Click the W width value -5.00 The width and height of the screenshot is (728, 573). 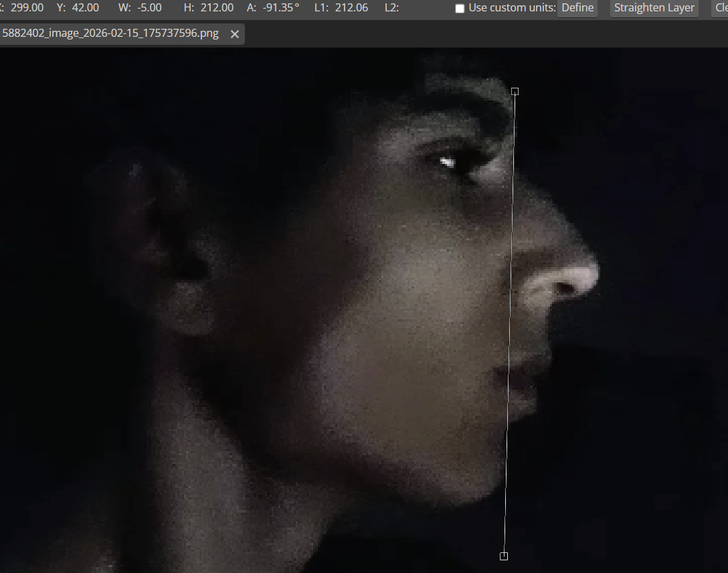(151, 8)
